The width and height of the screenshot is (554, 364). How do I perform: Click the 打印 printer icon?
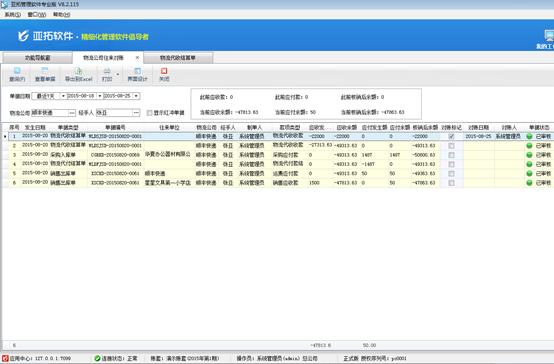[107, 71]
